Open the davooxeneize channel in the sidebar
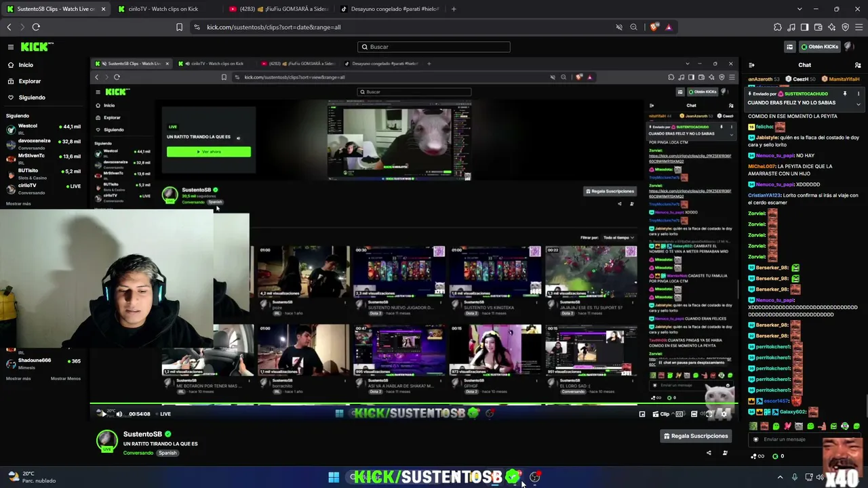Screen dimensions: 868x488 [43, 144]
